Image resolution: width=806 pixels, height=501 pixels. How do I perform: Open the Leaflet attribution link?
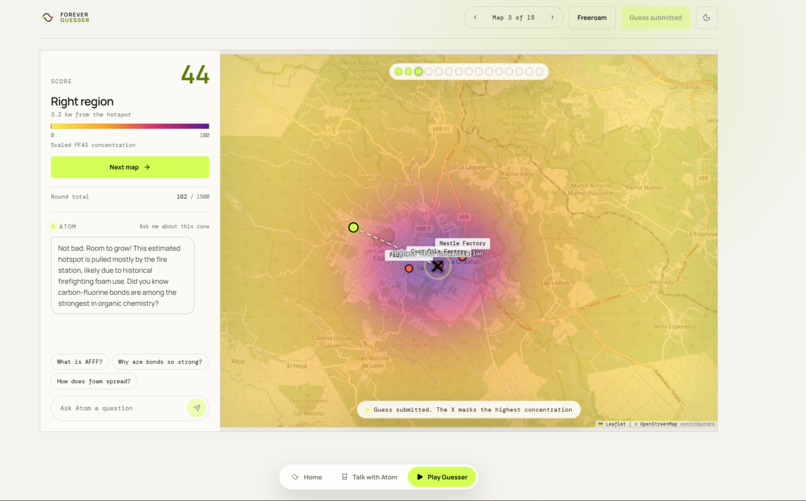click(612, 424)
